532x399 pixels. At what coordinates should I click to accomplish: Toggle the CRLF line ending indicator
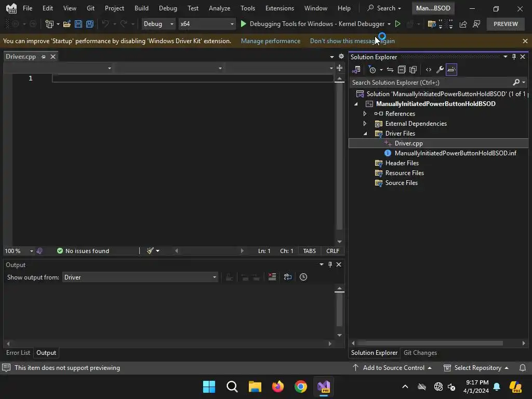[332, 251]
